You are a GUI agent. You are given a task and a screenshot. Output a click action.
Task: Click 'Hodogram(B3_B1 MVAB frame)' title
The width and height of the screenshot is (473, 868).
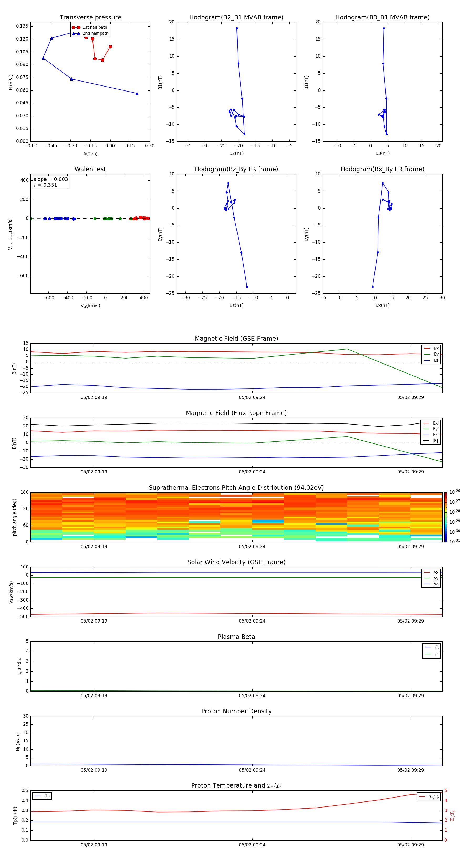click(x=382, y=17)
